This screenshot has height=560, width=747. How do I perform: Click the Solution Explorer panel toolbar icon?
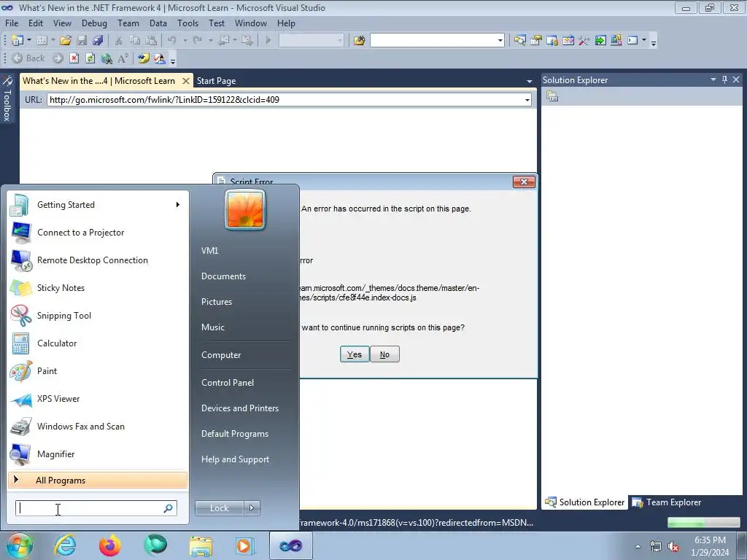pyautogui.click(x=552, y=97)
